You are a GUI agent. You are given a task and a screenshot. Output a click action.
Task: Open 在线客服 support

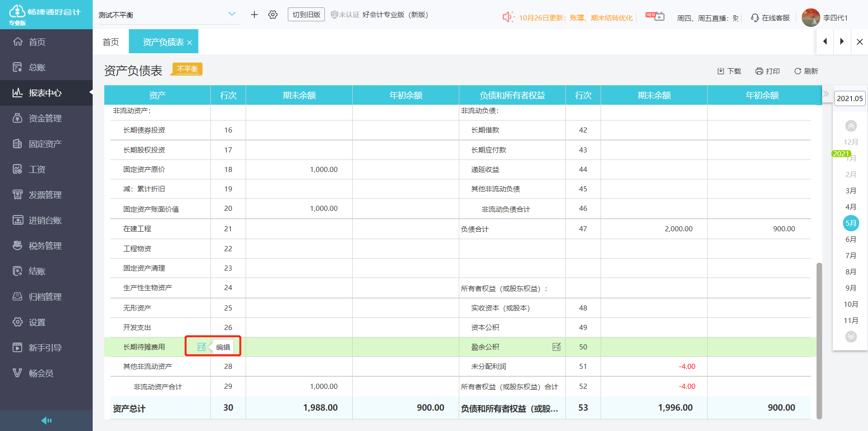point(770,18)
